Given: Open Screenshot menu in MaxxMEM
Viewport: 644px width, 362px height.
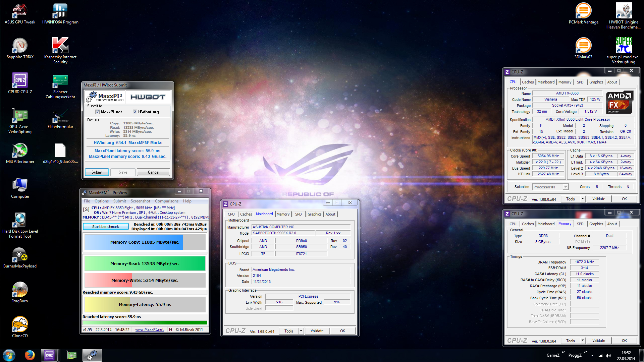Looking at the screenshot, I should coord(141,201).
